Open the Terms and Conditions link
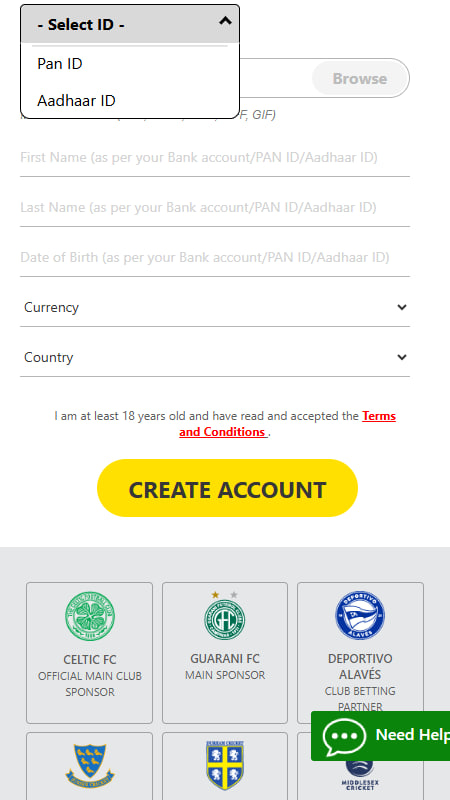This screenshot has height=800, width=450. pyautogui.click(x=287, y=424)
